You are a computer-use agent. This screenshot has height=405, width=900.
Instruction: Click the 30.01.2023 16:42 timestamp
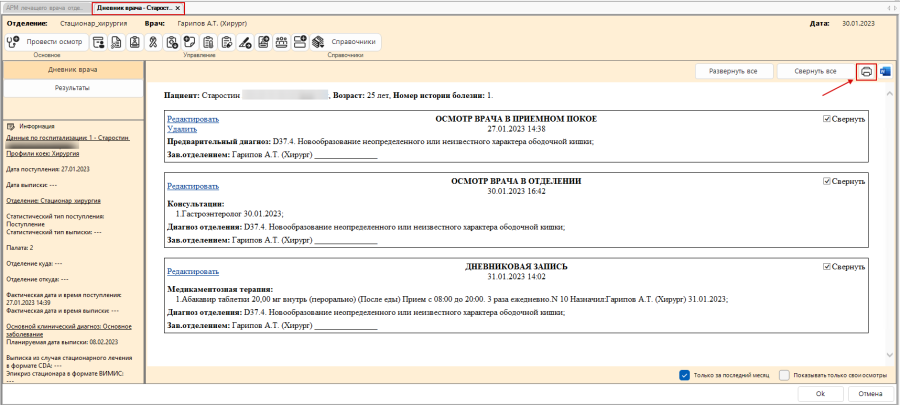click(x=517, y=191)
